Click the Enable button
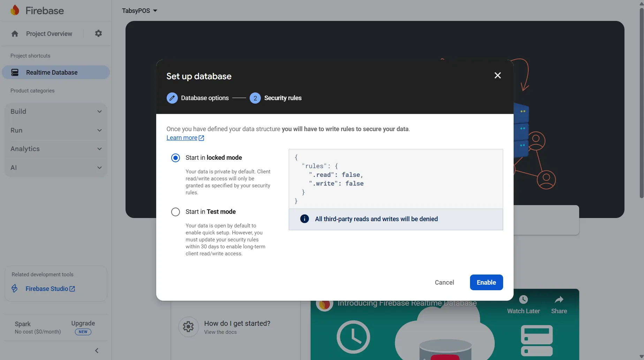This screenshot has width=644, height=360. (486, 283)
